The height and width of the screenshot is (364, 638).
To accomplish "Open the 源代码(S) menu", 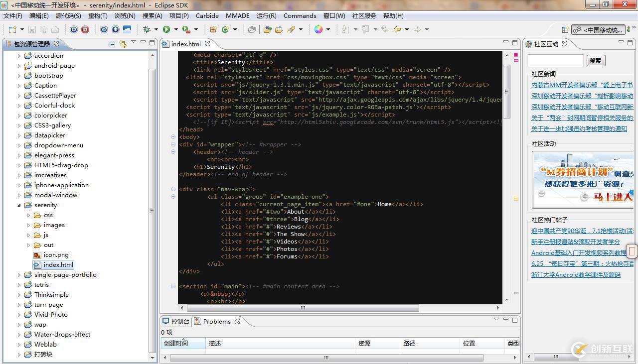I will point(68,16).
